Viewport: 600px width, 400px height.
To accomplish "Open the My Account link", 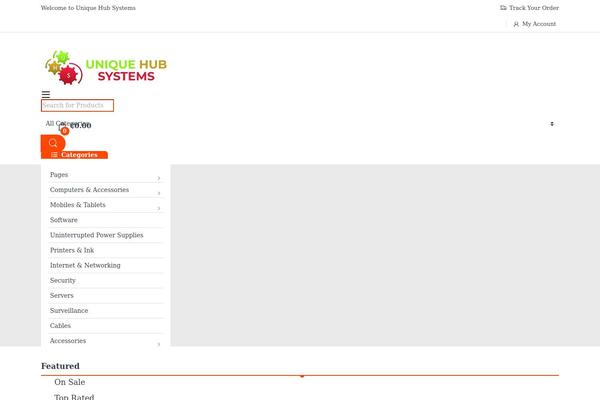I will (x=535, y=24).
